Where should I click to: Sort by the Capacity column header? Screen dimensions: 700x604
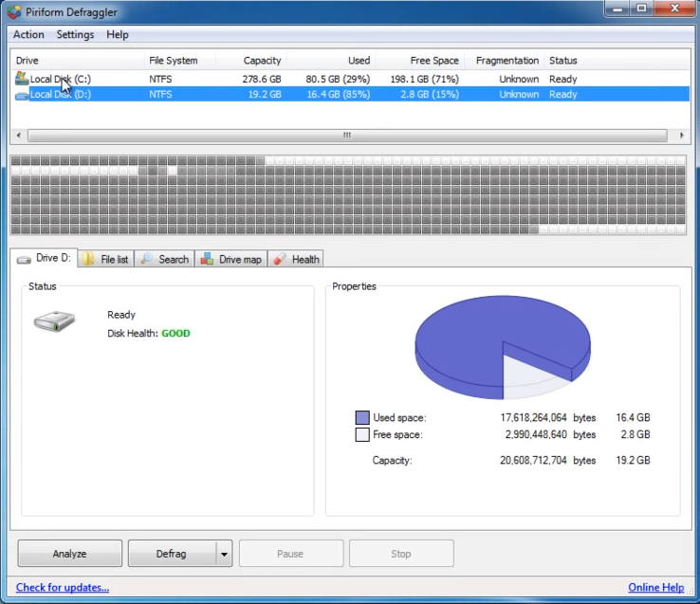pos(251,61)
